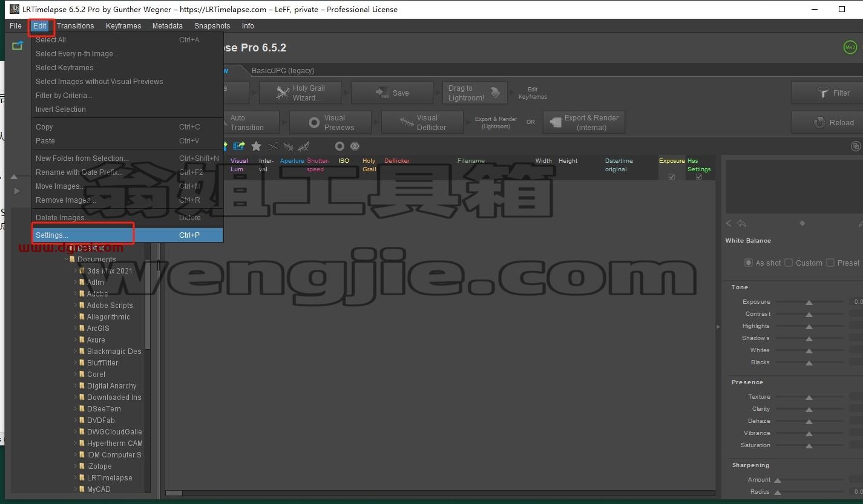Open the Transitions menu
Image resolution: width=863 pixels, height=504 pixels.
[76, 26]
